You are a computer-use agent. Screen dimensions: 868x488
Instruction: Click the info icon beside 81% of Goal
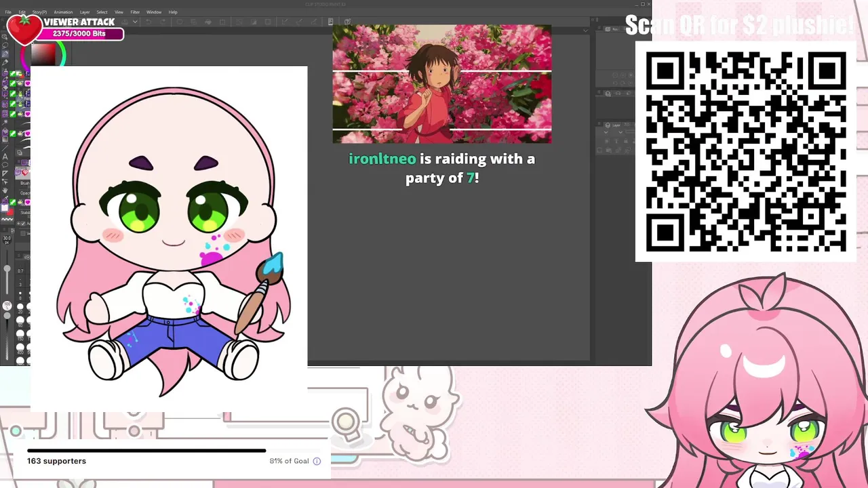click(317, 461)
